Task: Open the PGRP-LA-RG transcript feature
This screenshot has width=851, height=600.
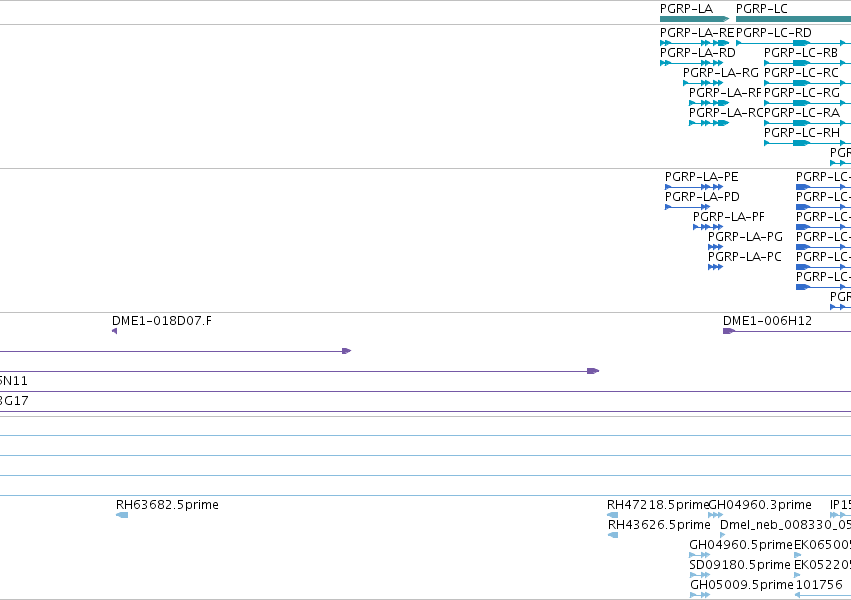Action: (703, 83)
